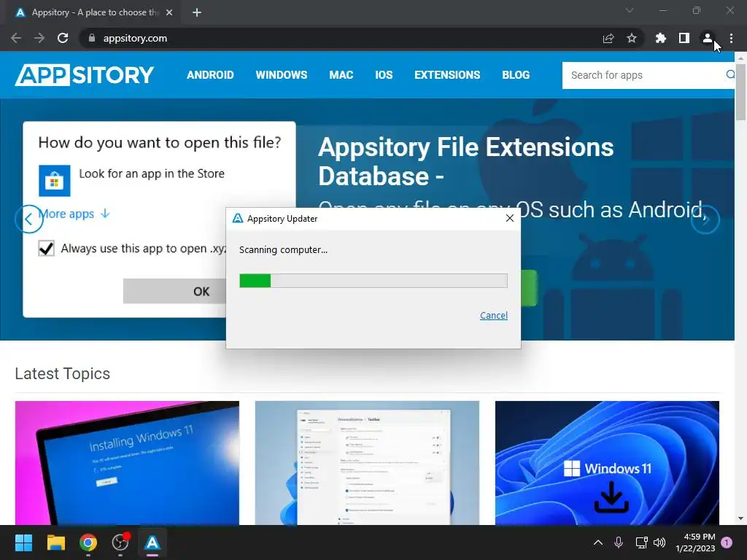Close the Appsitory Updater dialog
This screenshot has width=747, height=560.
coord(510,218)
